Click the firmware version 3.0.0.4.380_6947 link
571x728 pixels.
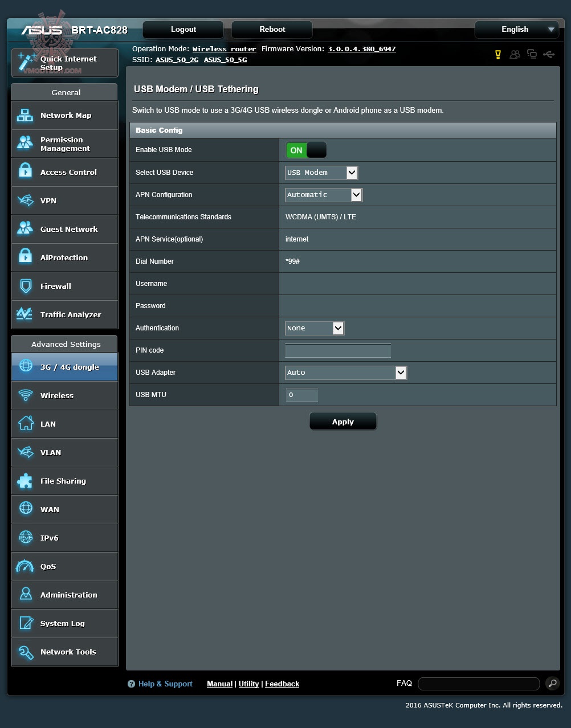coord(361,49)
